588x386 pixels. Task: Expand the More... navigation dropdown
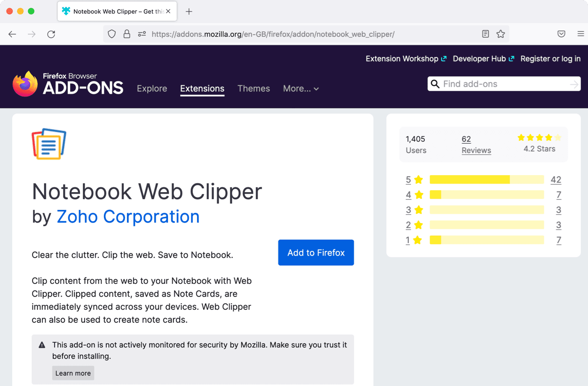pos(301,88)
